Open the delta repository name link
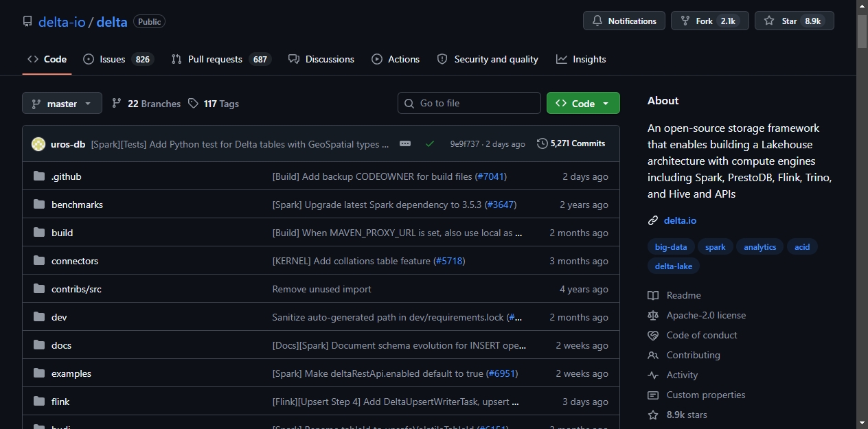The image size is (868, 429). (112, 22)
